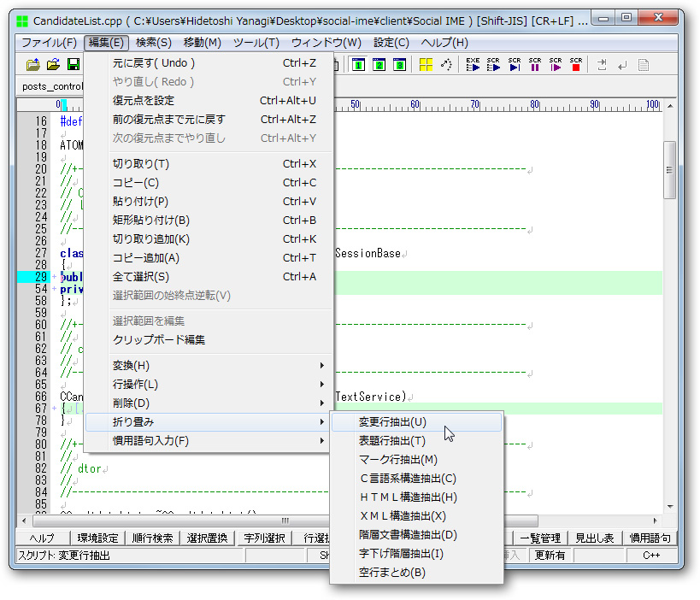This screenshot has height=600, width=700.
Task: Click the gray return arrow toolbar icon
Action: [x=622, y=66]
